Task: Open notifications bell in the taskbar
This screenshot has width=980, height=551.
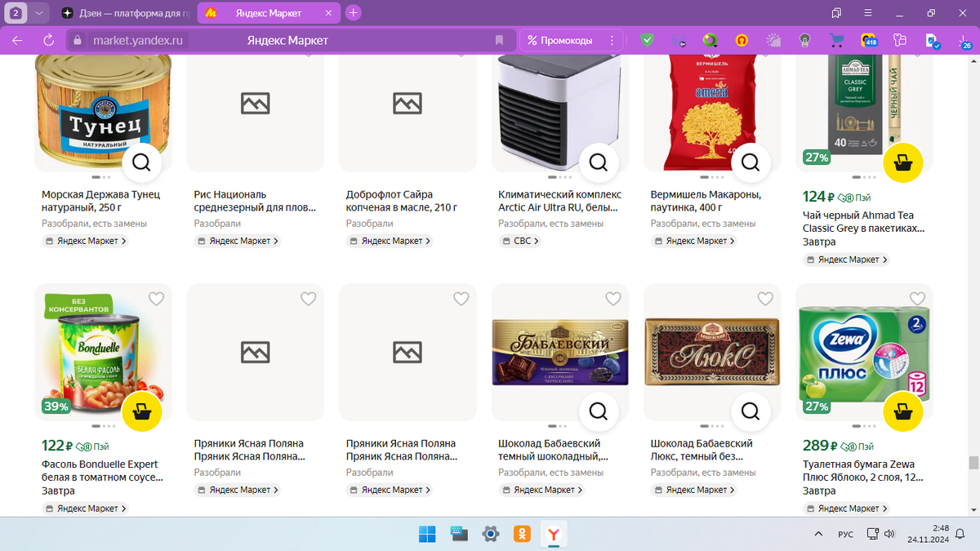Action: click(x=961, y=535)
